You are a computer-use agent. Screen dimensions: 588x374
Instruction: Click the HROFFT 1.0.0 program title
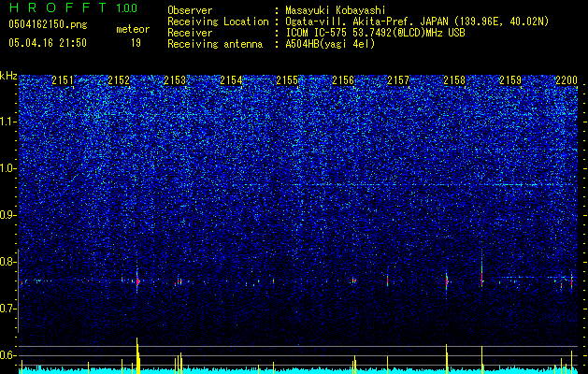tap(73, 7)
